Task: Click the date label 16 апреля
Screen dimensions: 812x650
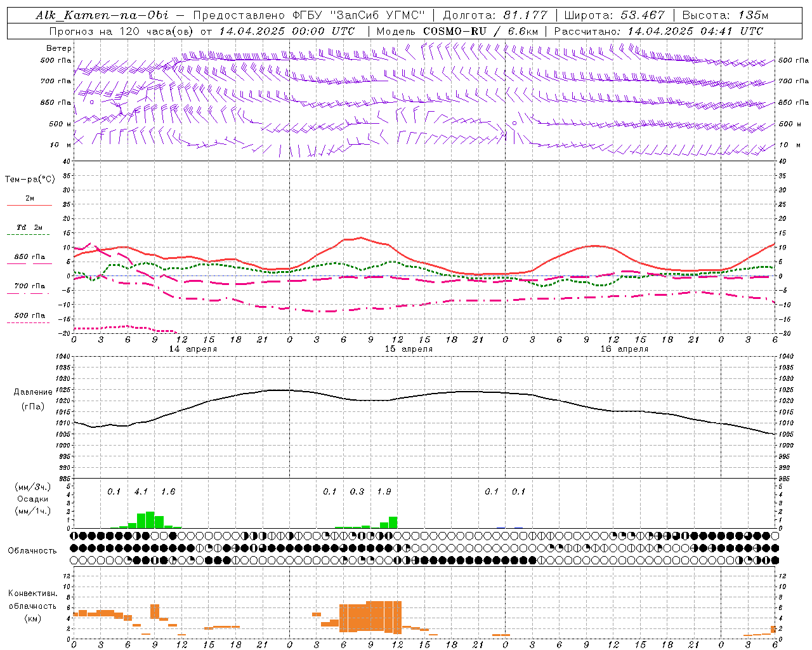Action: (x=624, y=349)
